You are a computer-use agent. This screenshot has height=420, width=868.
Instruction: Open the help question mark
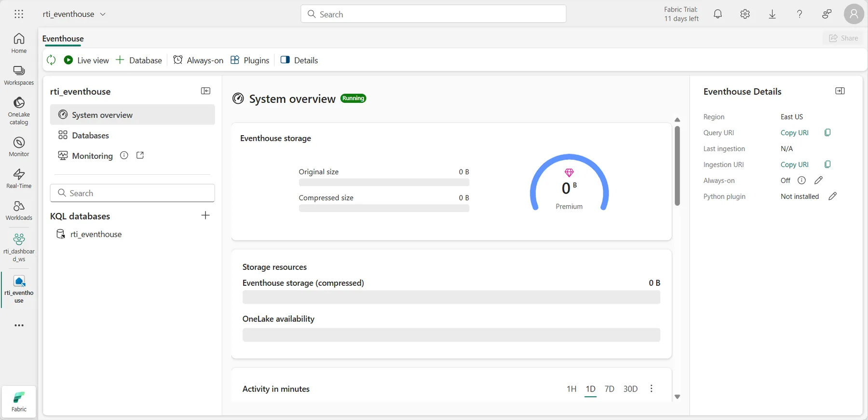(x=800, y=14)
